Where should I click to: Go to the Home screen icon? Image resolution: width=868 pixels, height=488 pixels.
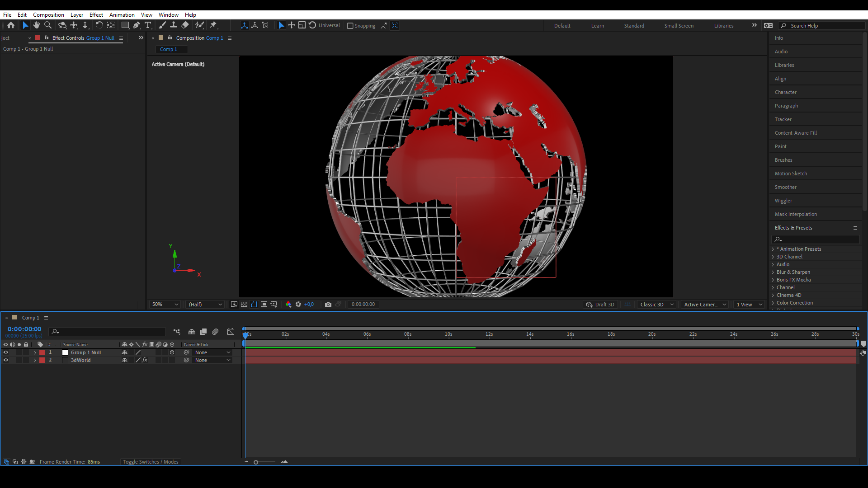click(11, 25)
